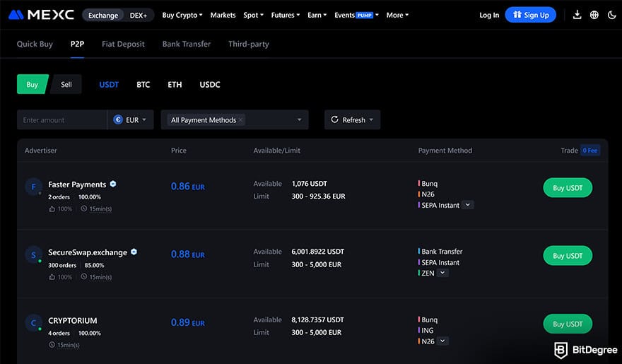Click the 300 - 925.36 EUR limit

point(318,196)
